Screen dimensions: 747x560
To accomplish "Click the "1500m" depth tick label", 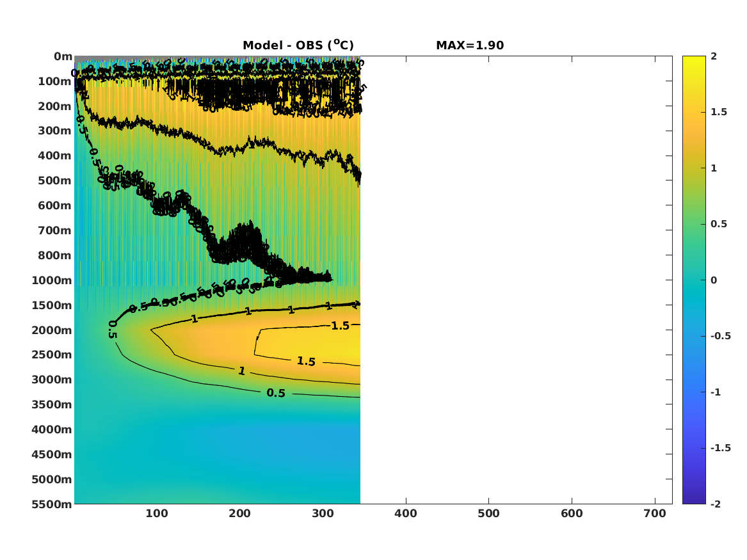I will click(x=52, y=305).
